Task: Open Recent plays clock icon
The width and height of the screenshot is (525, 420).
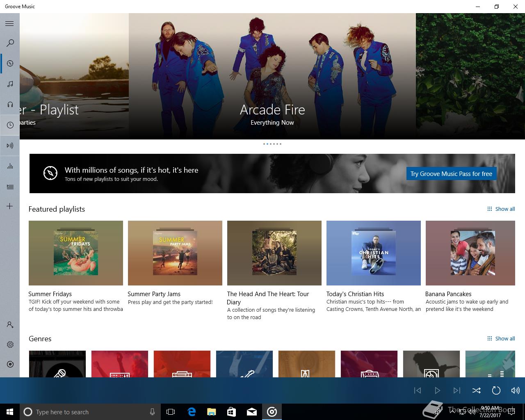Action: point(10,125)
